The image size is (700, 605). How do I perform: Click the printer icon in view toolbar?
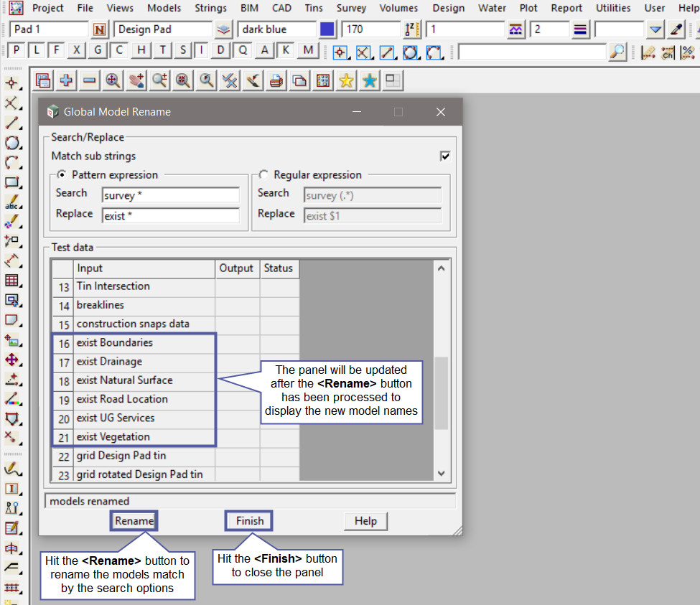(x=276, y=81)
